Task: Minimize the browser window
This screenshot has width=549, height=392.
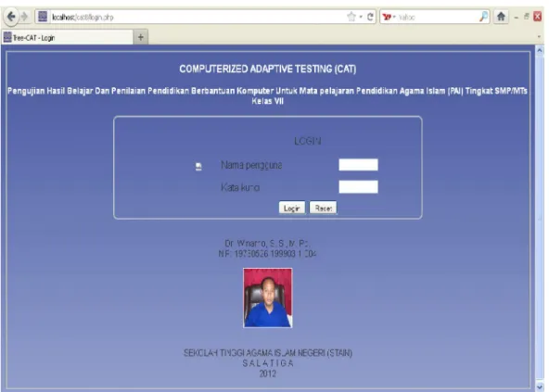Action: (517, 18)
